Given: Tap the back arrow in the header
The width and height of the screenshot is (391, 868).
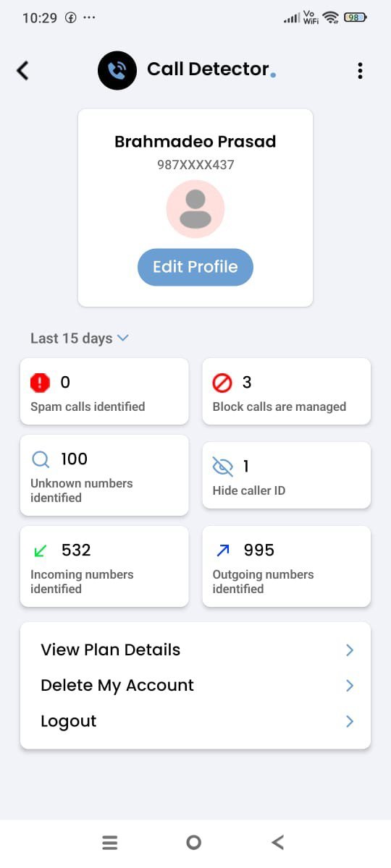Looking at the screenshot, I should pos(23,70).
